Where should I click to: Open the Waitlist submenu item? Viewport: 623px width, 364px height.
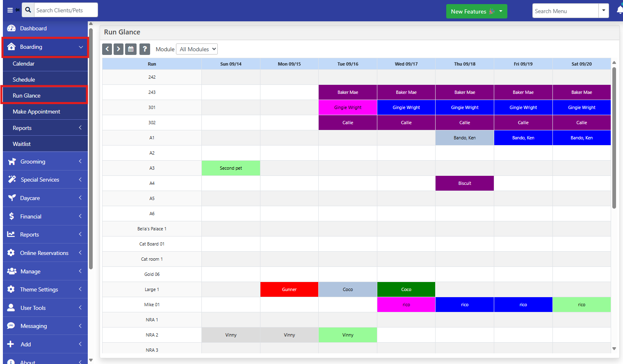(22, 144)
